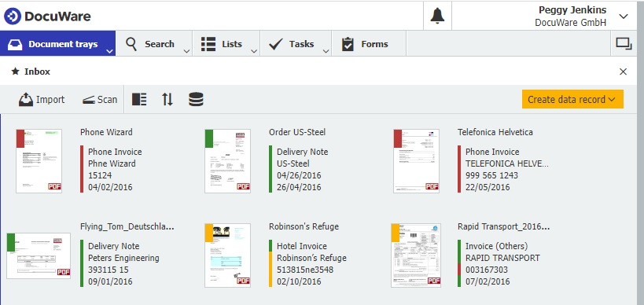Select Telefonica Helvetica document thumbnail
Viewport: 644px width, 305px height.
[417, 161]
